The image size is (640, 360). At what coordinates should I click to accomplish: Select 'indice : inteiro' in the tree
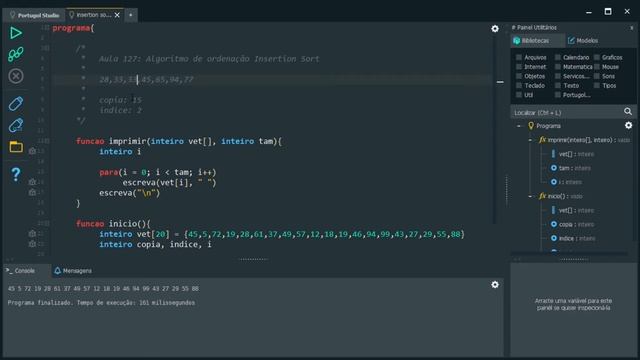click(573, 238)
